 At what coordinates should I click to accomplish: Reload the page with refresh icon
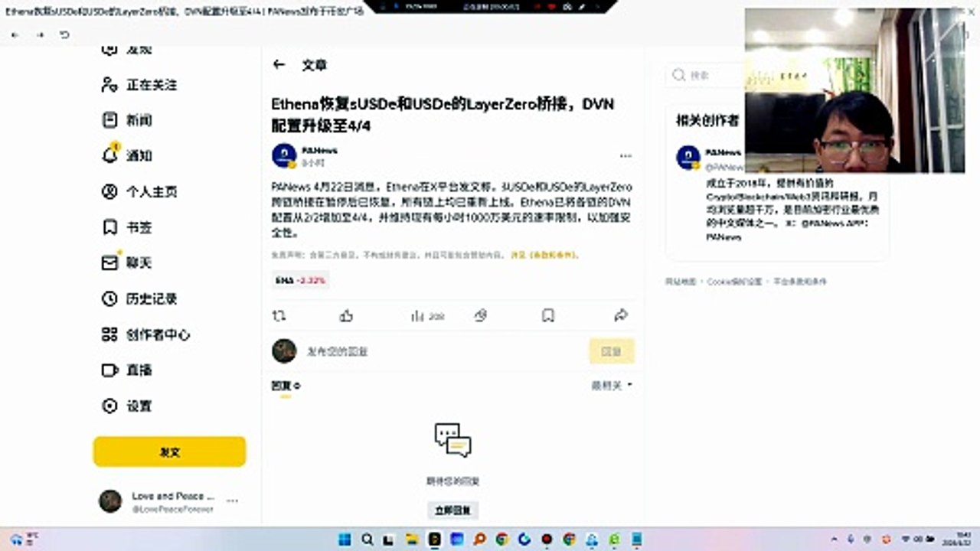coord(64,35)
